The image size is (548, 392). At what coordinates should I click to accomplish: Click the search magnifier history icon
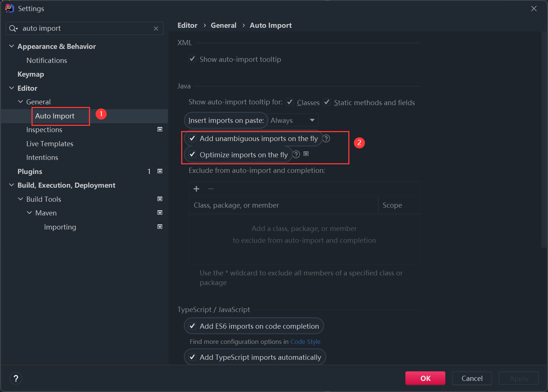coord(13,29)
